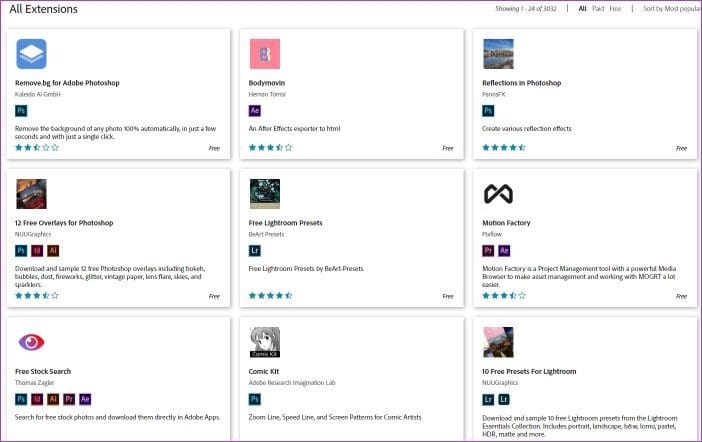Open the Motion Factory title link
Viewport: 702px width, 442px height.
506,223
